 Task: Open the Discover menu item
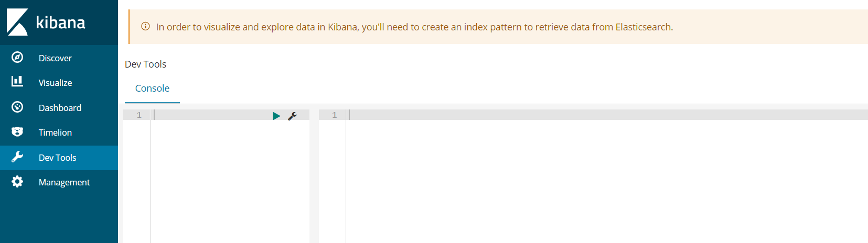tap(55, 58)
